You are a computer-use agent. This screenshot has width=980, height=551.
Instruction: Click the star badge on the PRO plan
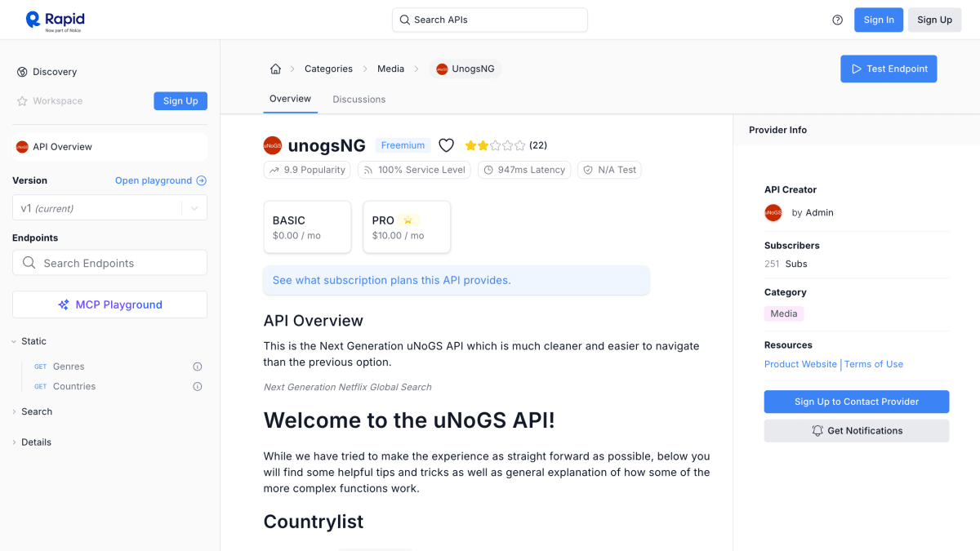pos(408,220)
